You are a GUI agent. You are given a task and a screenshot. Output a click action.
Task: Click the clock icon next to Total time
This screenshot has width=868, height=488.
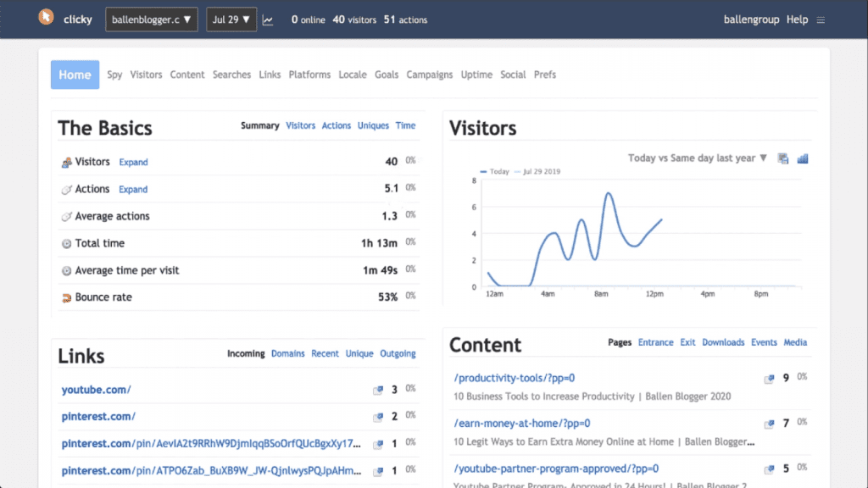pyautogui.click(x=65, y=243)
